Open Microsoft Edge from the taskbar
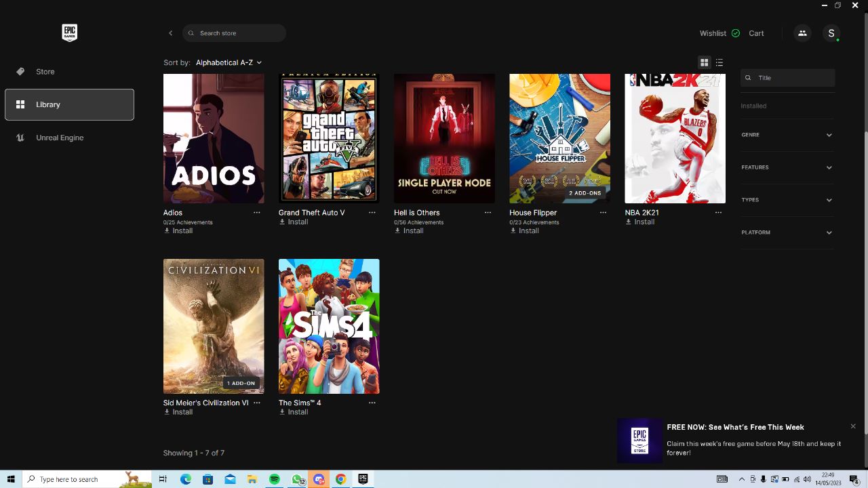 coord(186,479)
